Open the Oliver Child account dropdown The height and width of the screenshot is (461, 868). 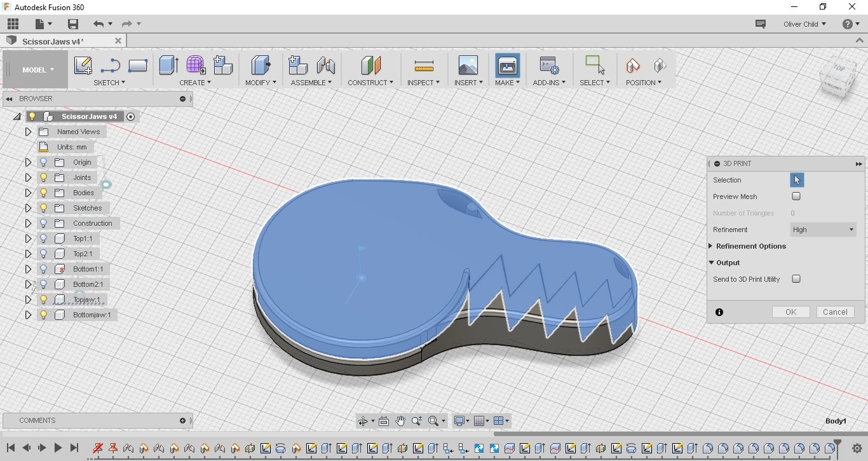click(805, 24)
